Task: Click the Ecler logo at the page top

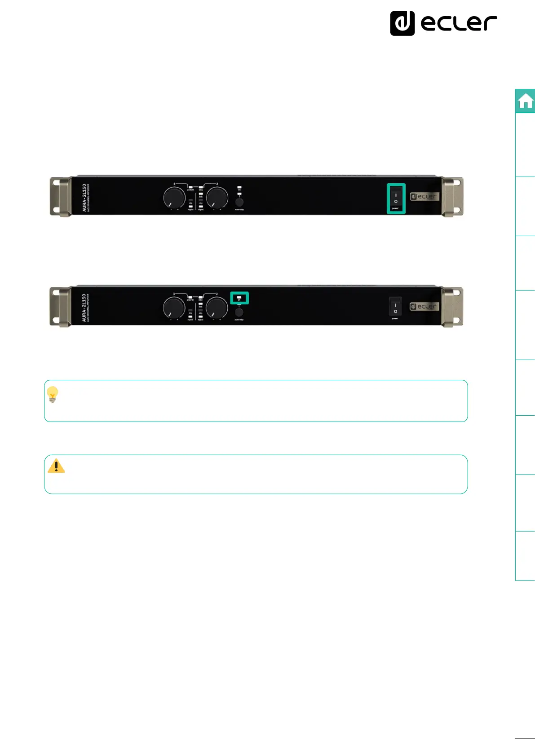Action: [444, 23]
